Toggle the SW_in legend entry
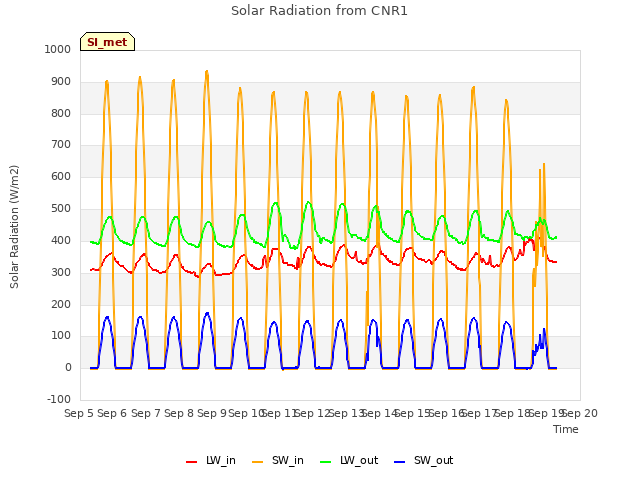Viewport: 640px width, 480px height. click(278, 460)
